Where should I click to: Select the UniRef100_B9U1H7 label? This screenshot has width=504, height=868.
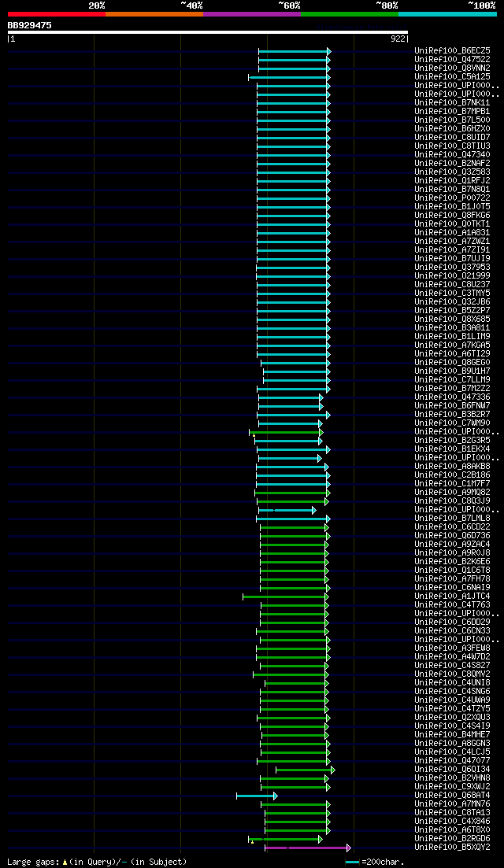(452, 371)
